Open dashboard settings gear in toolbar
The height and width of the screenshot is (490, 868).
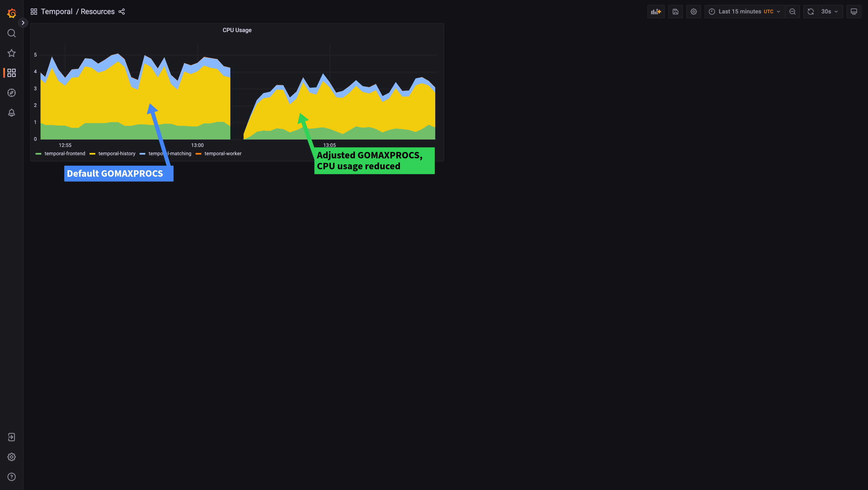coord(693,11)
